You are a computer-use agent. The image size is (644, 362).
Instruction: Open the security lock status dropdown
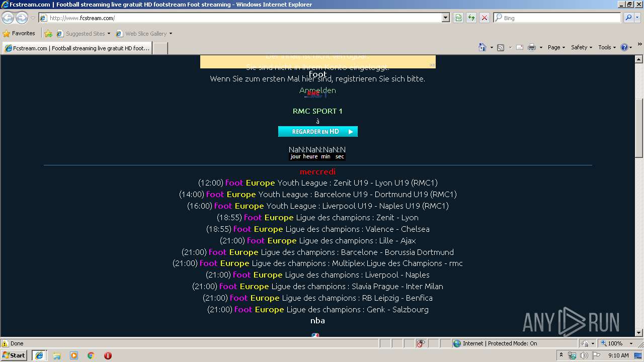pos(588,343)
